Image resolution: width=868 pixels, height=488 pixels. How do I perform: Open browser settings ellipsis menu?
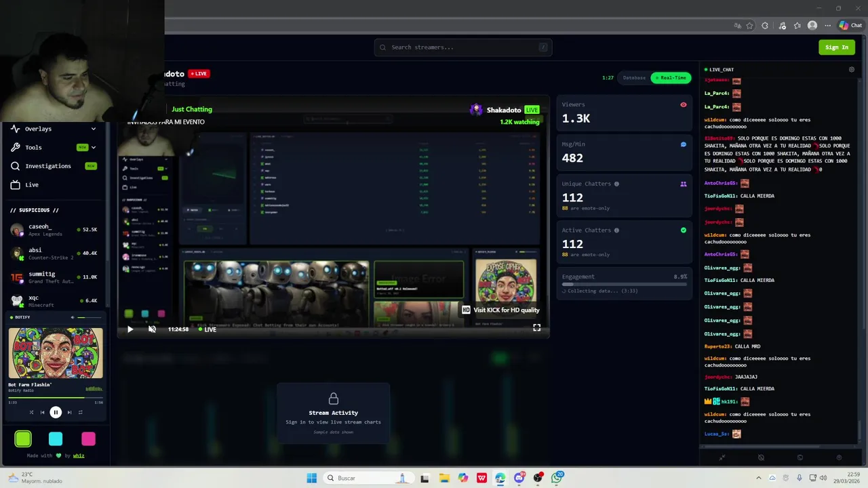(x=827, y=26)
